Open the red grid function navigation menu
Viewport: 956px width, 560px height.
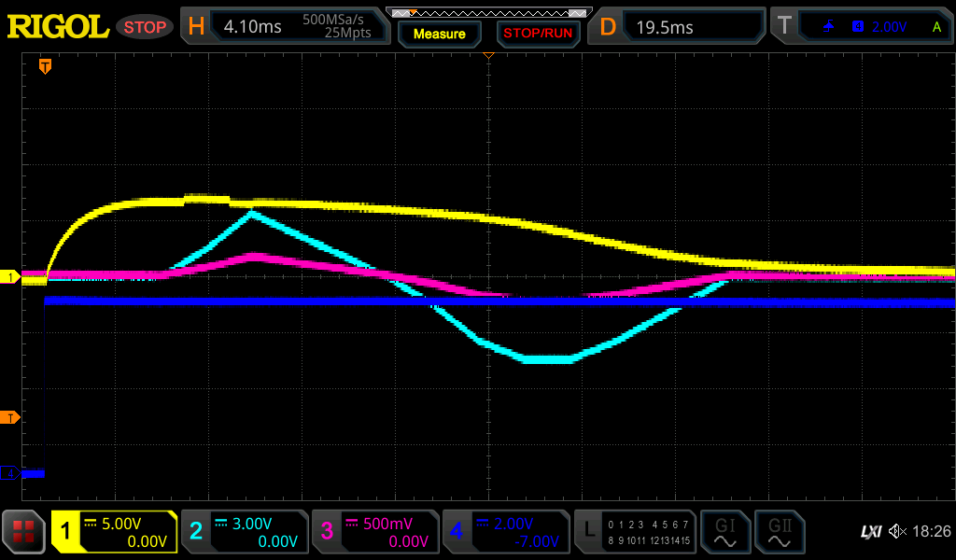pos(24,532)
